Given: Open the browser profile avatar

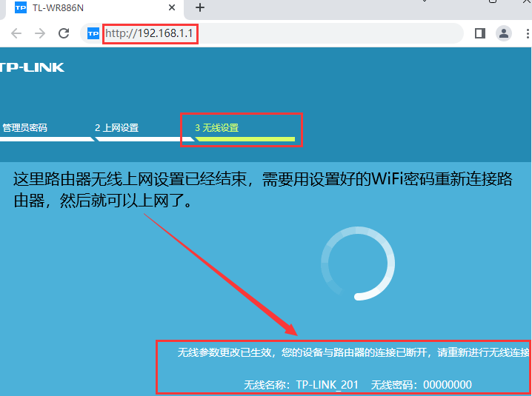Looking at the screenshot, I should 504,33.
